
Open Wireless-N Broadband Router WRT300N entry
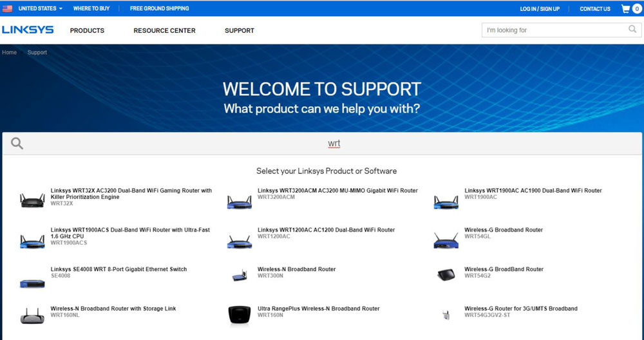point(296,269)
